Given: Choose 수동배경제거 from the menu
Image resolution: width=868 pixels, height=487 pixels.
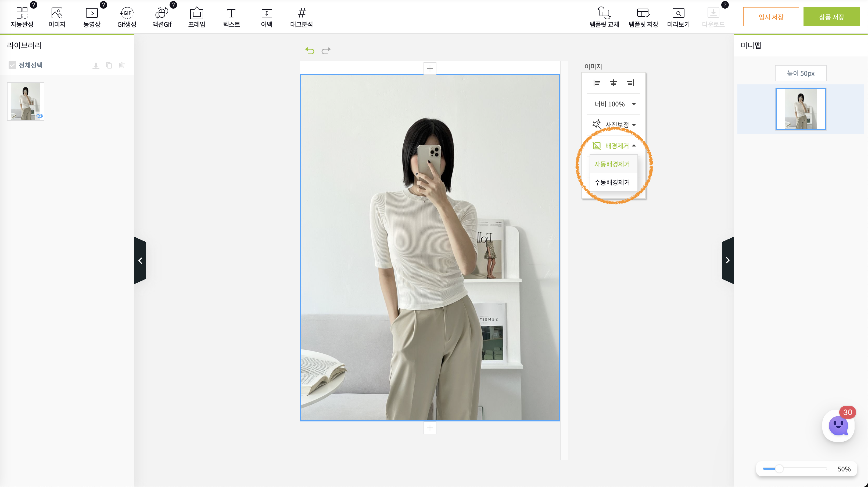Looking at the screenshot, I should pyautogui.click(x=612, y=182).
